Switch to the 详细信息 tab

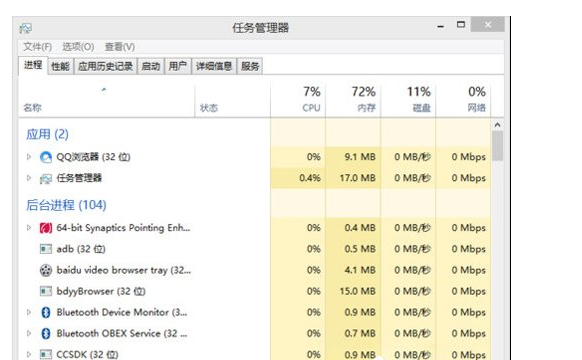coord(214,66)
